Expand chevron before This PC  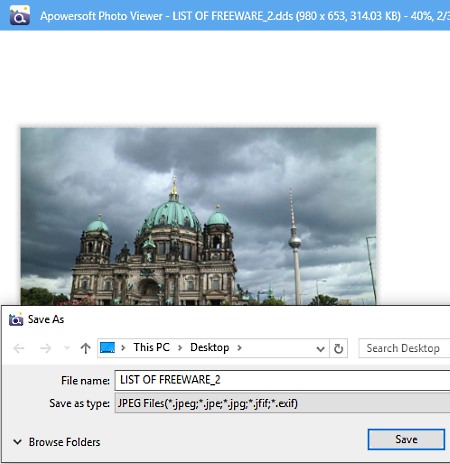coord(123,348)
